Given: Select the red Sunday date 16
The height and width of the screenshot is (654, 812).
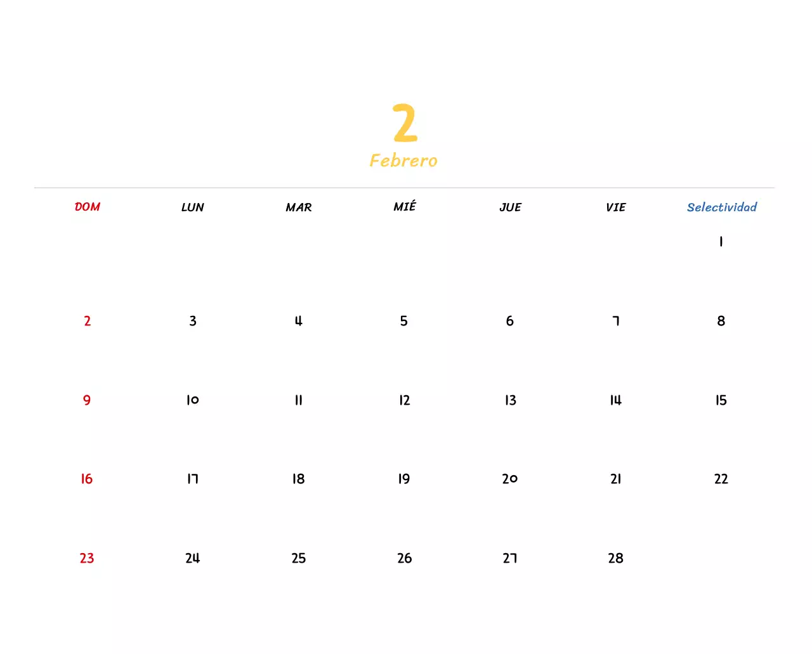Looking at the screenshot, I should click(x=87, y=479).
